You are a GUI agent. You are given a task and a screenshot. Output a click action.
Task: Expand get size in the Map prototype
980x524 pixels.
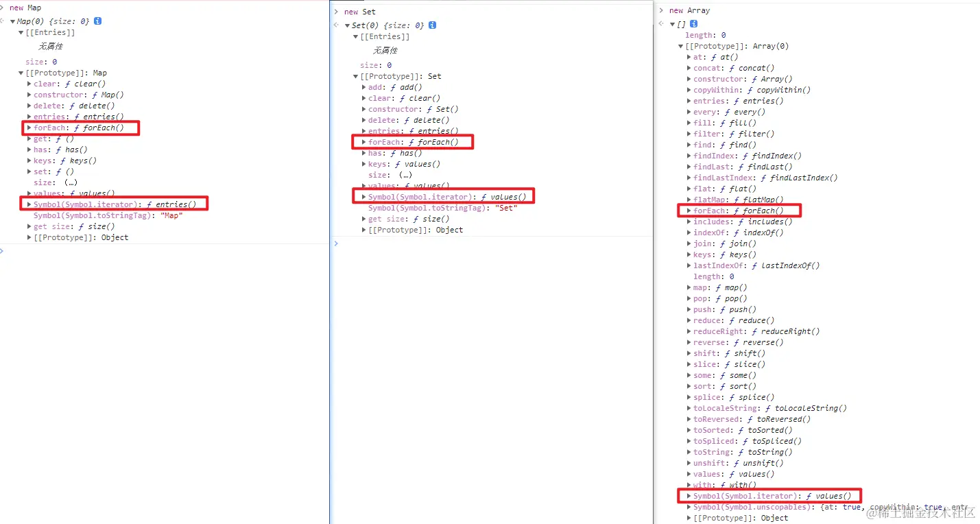click(29, 226)
